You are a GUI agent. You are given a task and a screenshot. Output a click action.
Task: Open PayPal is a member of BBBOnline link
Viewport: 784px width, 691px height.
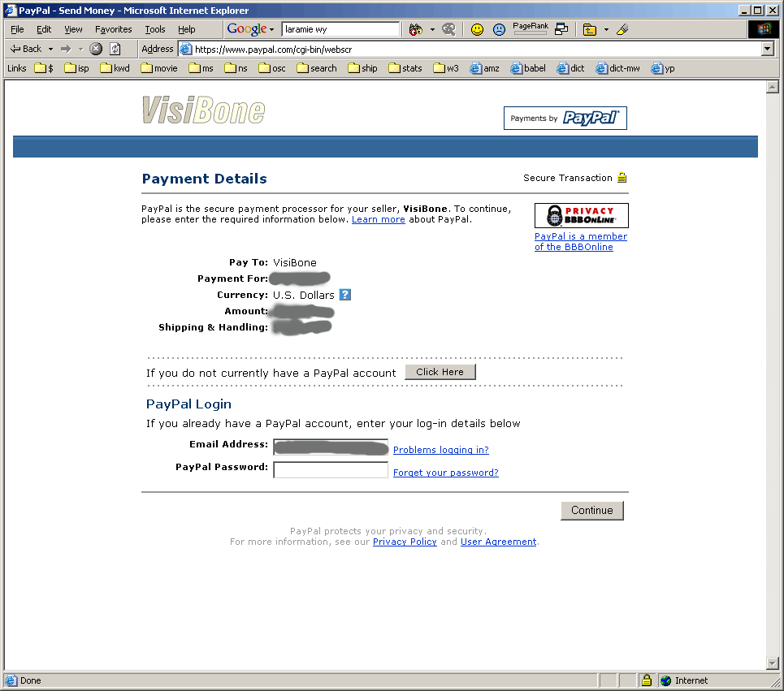pyautogui.click(x=581, y=241)
